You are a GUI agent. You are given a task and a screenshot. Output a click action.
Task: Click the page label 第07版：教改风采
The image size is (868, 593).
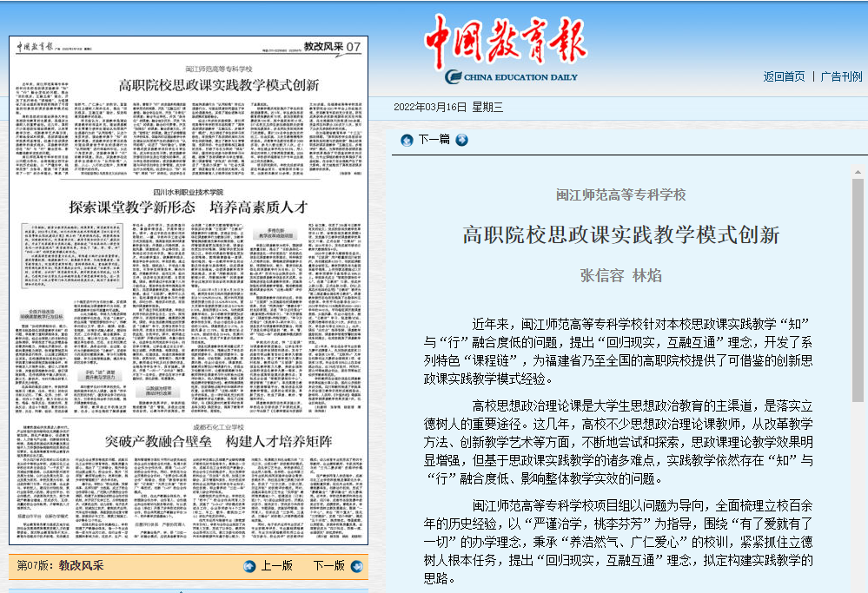click(x=60, y=565)
